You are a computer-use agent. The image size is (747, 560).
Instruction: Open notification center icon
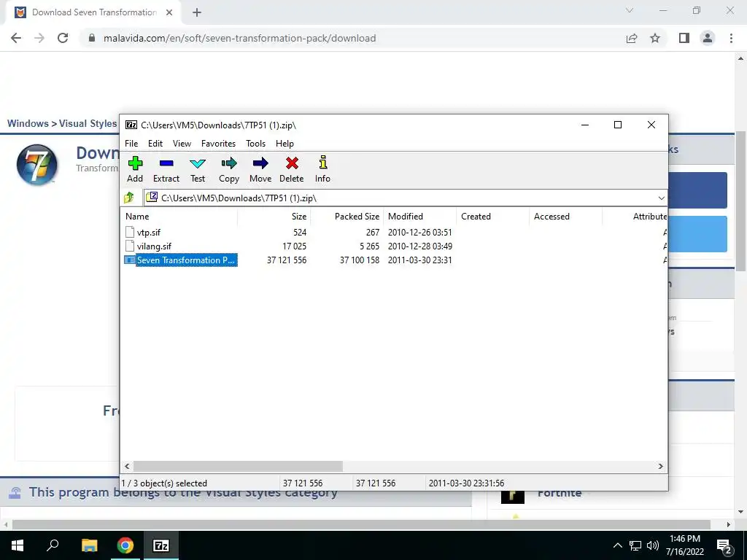coord(724,546)
